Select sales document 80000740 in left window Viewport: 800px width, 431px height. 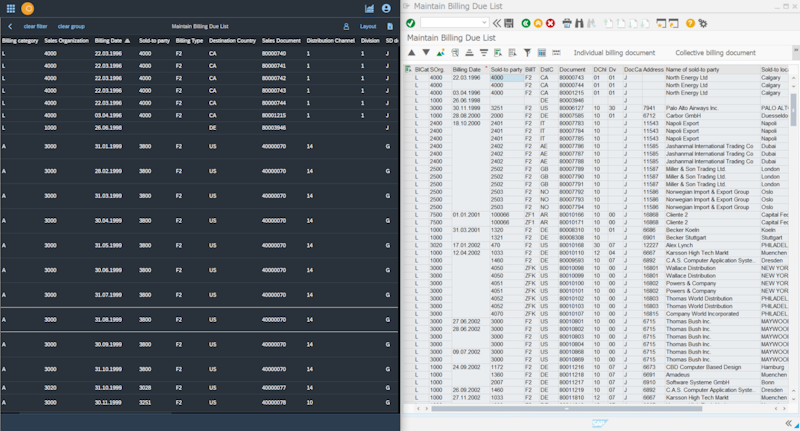pos(273,54)
